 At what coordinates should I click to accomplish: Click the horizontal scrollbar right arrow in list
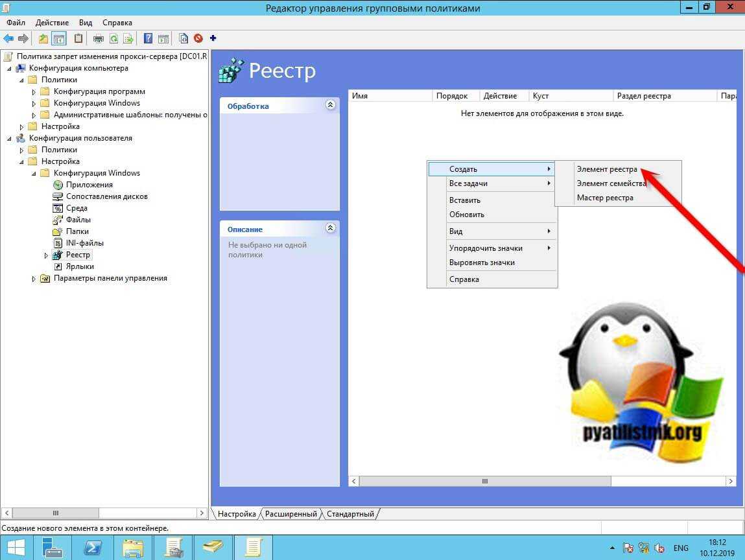point(731,482)
